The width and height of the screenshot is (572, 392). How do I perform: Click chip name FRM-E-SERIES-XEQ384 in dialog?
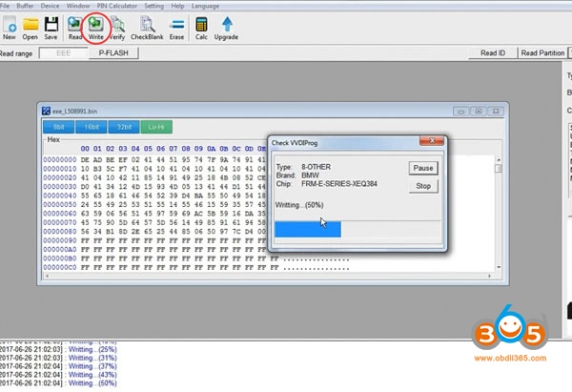point(339,183)
